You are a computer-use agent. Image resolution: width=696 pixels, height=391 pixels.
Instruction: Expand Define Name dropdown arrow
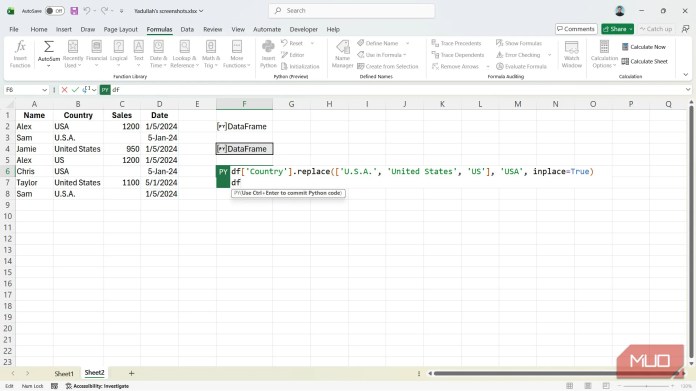point(407,43)
